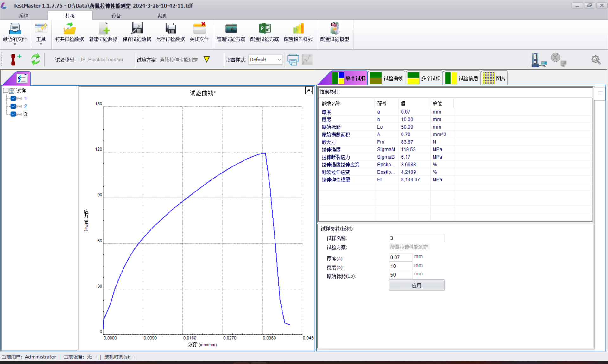The height and width of the screenshot is (364, 608).
Task: Switch to the 试验曲线 tab
Action: (x=387, y=78)
